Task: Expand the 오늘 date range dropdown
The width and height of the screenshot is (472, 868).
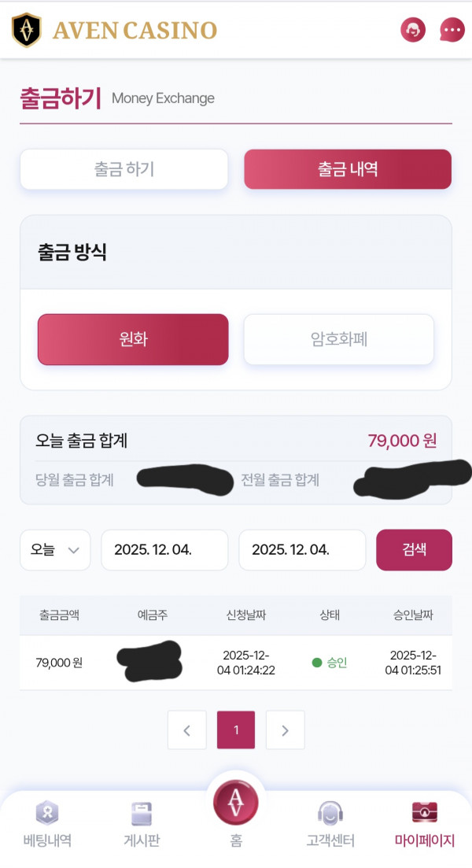Action: 54,549
